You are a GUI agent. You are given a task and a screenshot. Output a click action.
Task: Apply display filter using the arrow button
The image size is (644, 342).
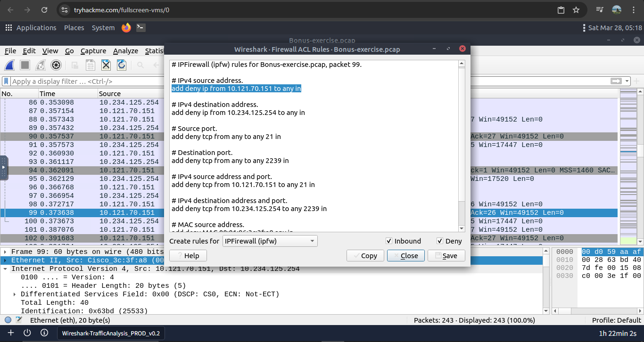tap(616, 81)
